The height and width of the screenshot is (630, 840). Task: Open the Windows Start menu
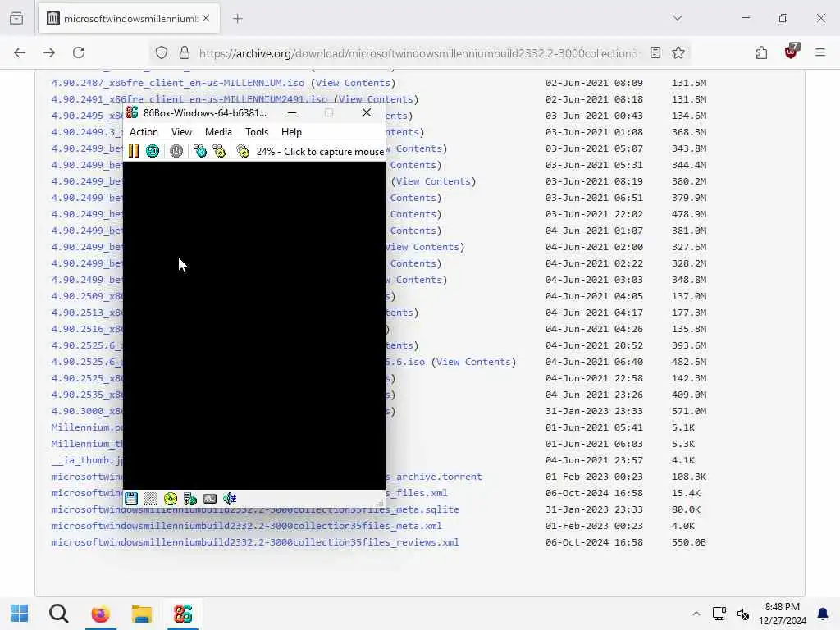(20, 614)
